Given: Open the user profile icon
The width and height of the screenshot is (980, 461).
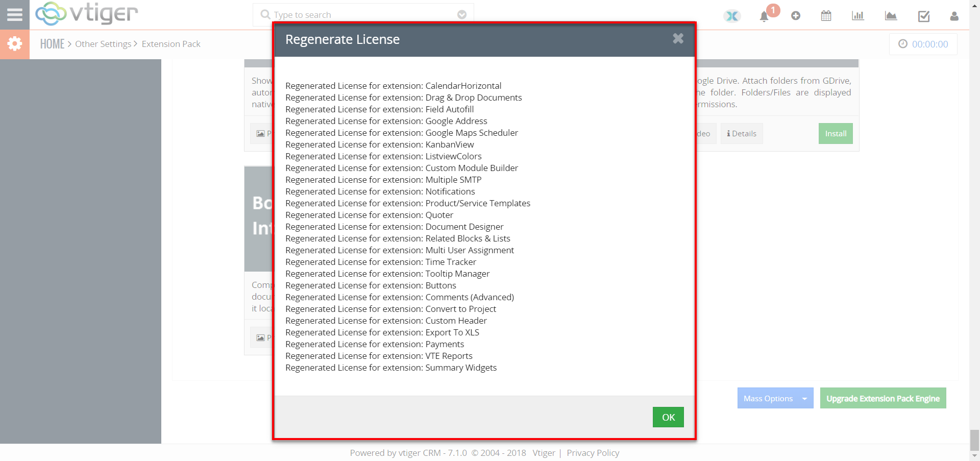Looking at the screenshot, I should [954, 16].
